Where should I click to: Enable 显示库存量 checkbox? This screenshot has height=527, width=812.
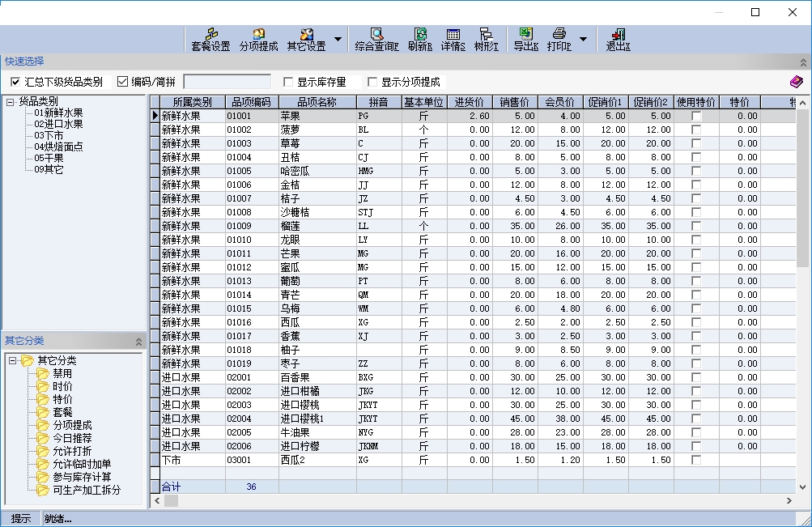(288, 82)
